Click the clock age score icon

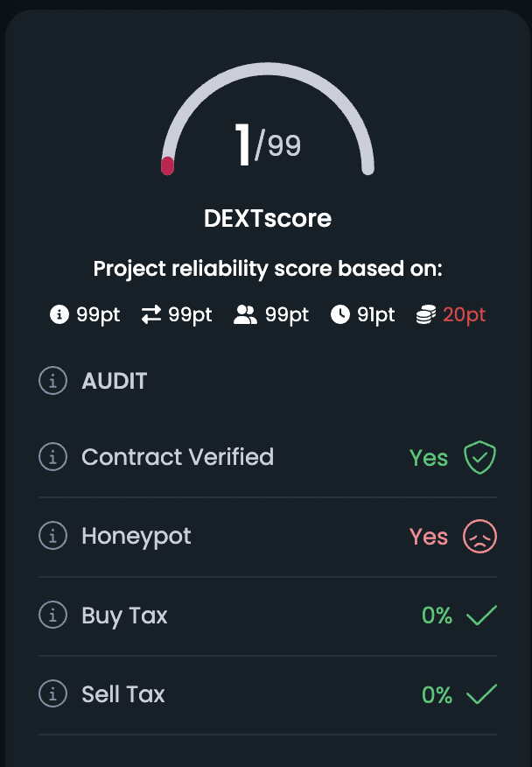tap(340, 315)
